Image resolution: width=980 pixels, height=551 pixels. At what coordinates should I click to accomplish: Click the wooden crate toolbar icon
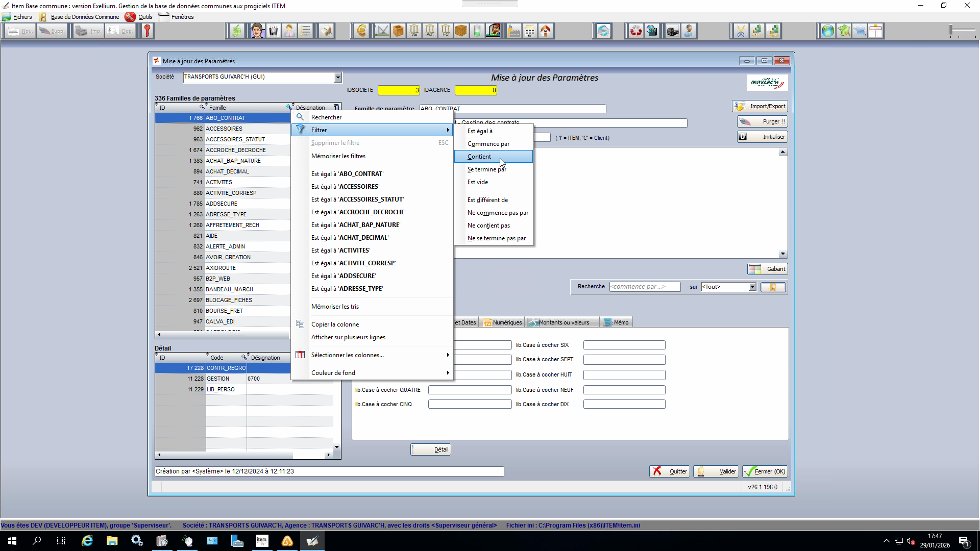point(461,31)
